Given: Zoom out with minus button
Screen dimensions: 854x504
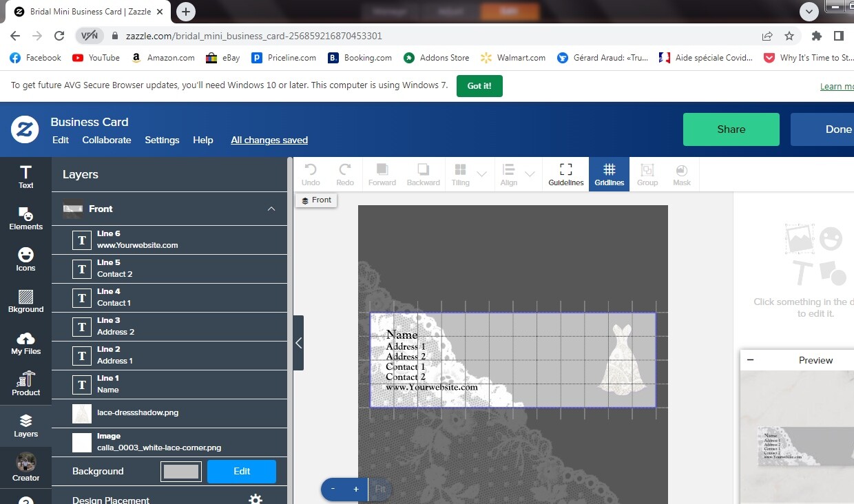Looking at the screenshot, I should (x=333, y=490).
